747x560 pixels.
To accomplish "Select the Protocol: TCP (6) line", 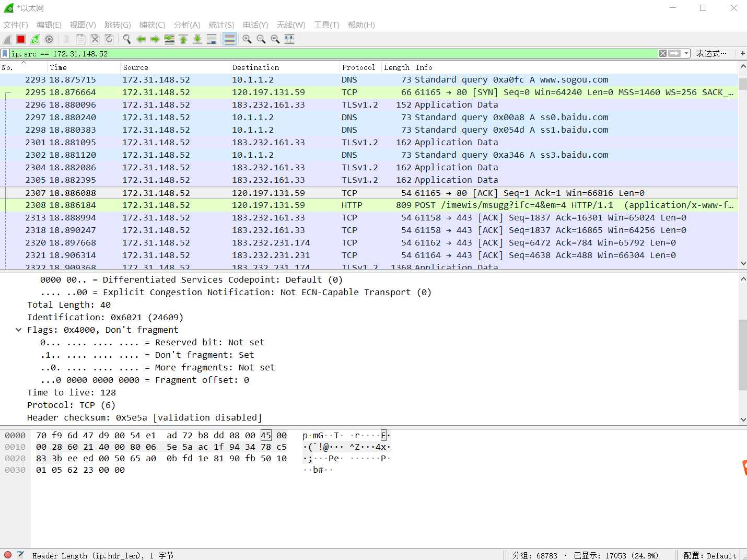I will pyautogui.click(x=71, y=405).
